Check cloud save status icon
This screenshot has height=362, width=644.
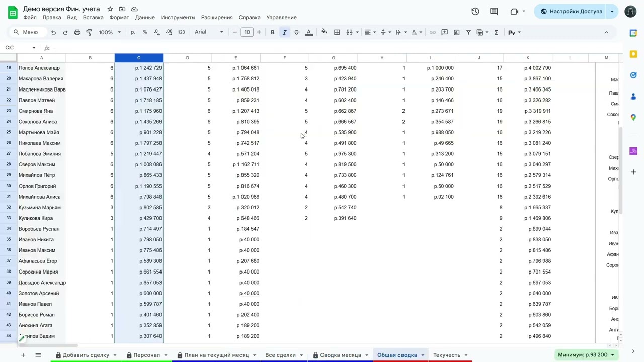[x=134, y=9]
